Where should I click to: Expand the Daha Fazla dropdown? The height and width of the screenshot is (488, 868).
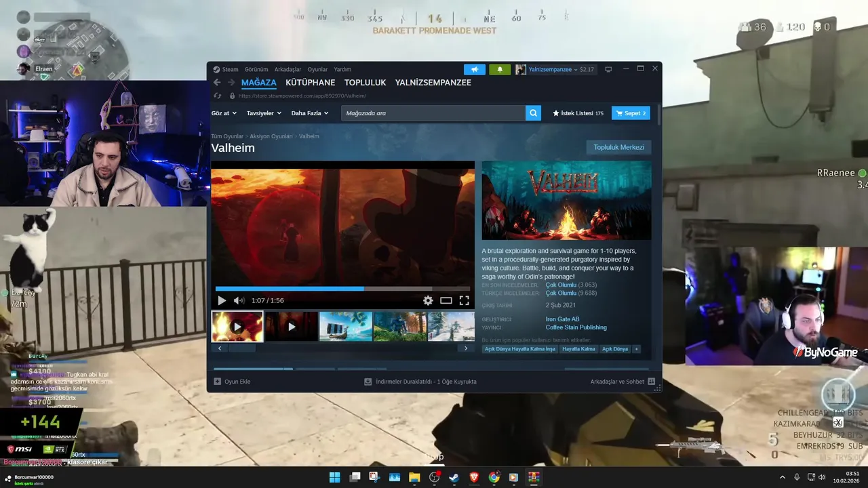pyautogui.click(x=310, y=113)
